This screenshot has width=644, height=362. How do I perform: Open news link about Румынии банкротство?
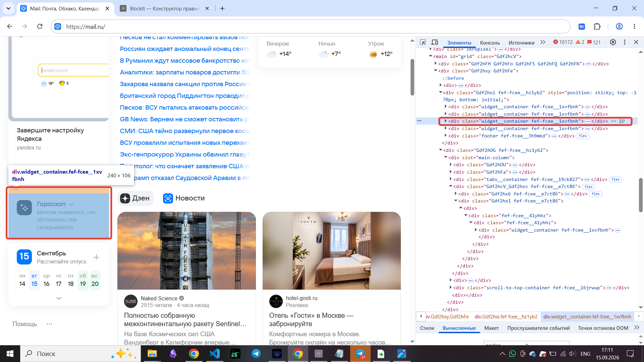coord(185,61)
